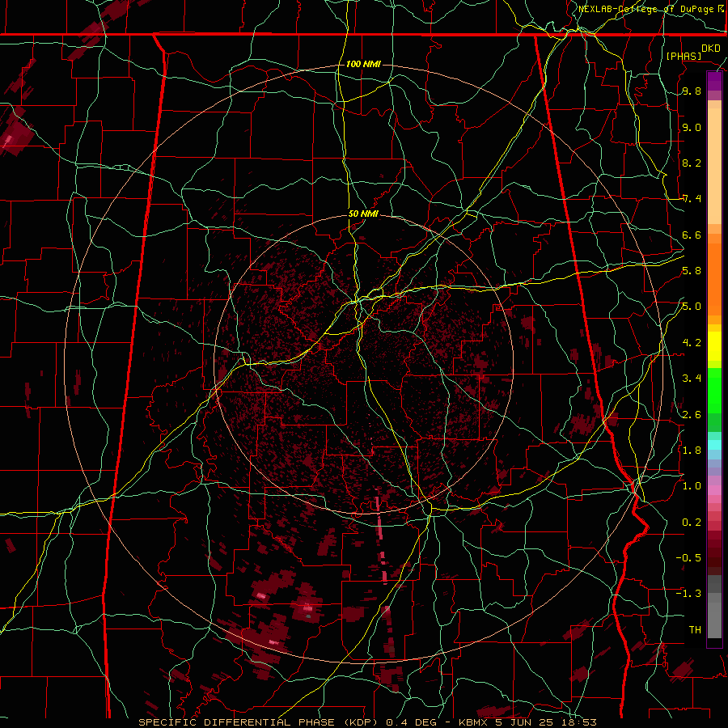Pick the bright yellow segment of color bar
The height and width of the screenshot is (728, 728).
click(714, 346)
